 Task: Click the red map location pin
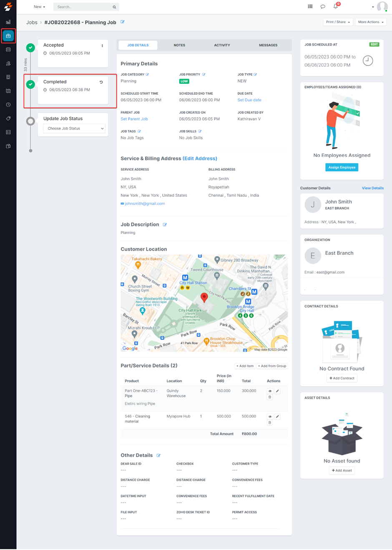coord(204,297)
